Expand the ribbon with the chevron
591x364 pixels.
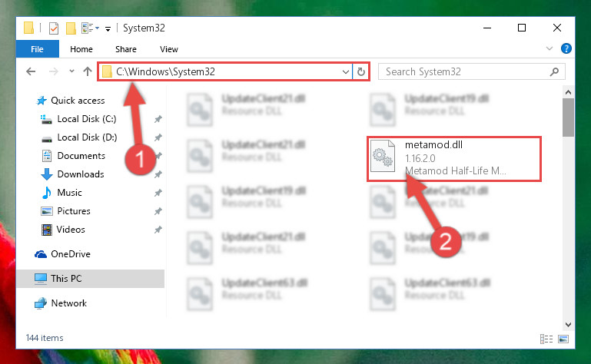tap(549, 48)
